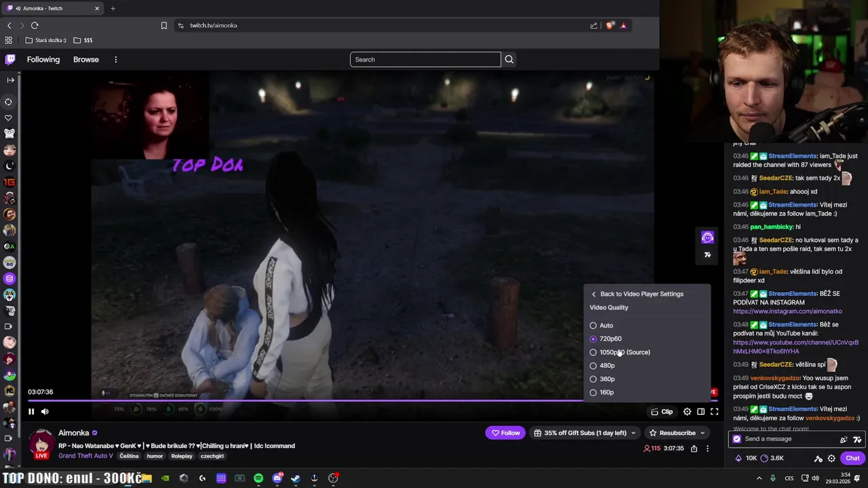Open the $$$ bookmarks folder
Screen dimensions: 868x488
tap(83, 40)
